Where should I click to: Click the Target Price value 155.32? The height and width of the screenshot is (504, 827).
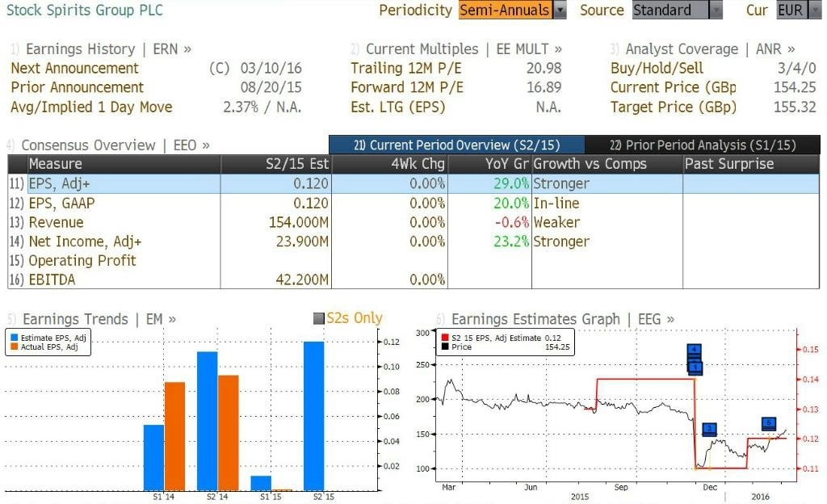point(795,107)
